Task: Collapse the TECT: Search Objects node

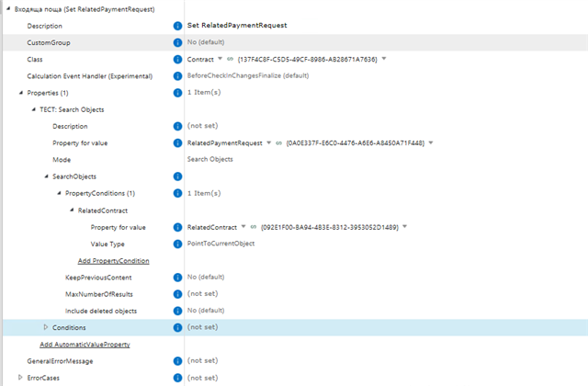Action: [33, 109]
